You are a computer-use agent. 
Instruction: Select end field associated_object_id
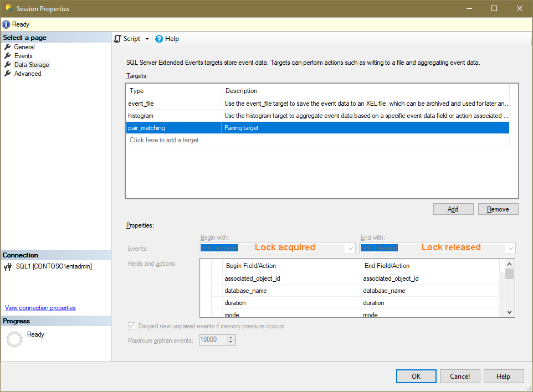coord(430,278)
